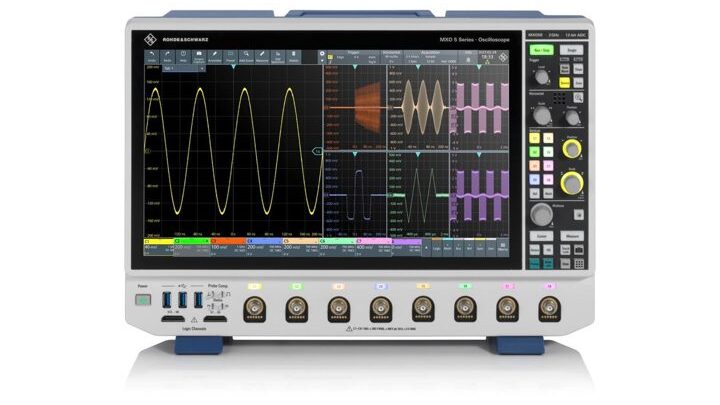Toggle the orange C3 hardware channel key
Screen dimensions: 720x405
(x=534, y=166)
